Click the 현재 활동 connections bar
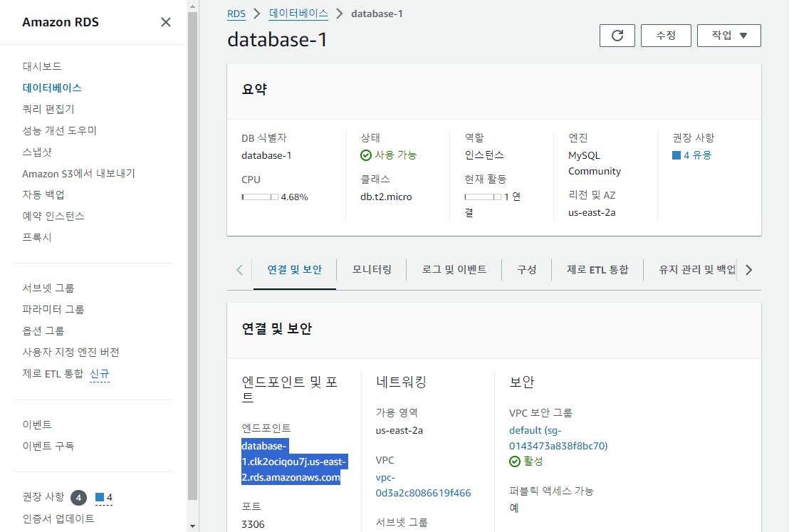This screenshot has width=789, height=532. click(483, 197)
